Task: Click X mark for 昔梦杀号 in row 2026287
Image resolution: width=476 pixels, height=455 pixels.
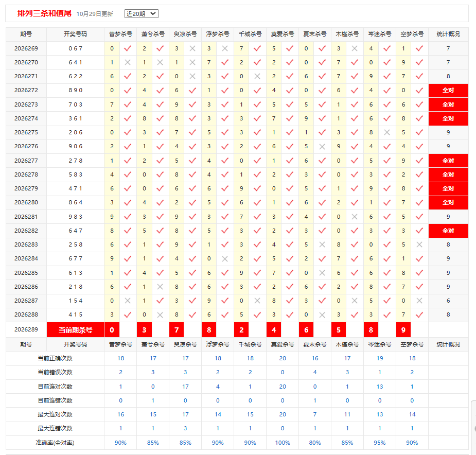Action: click(x=128, y=301)
